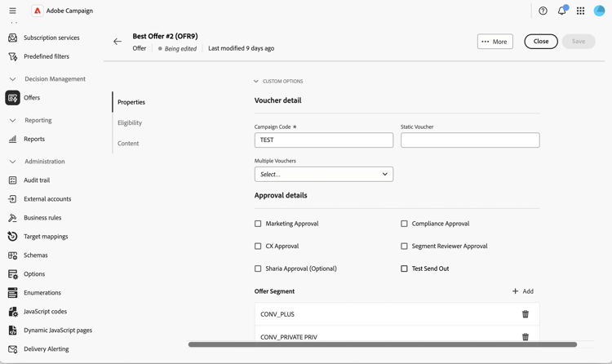Open the hamburger navigation menu
The image size is (612, 364).
tap(12, 11)
